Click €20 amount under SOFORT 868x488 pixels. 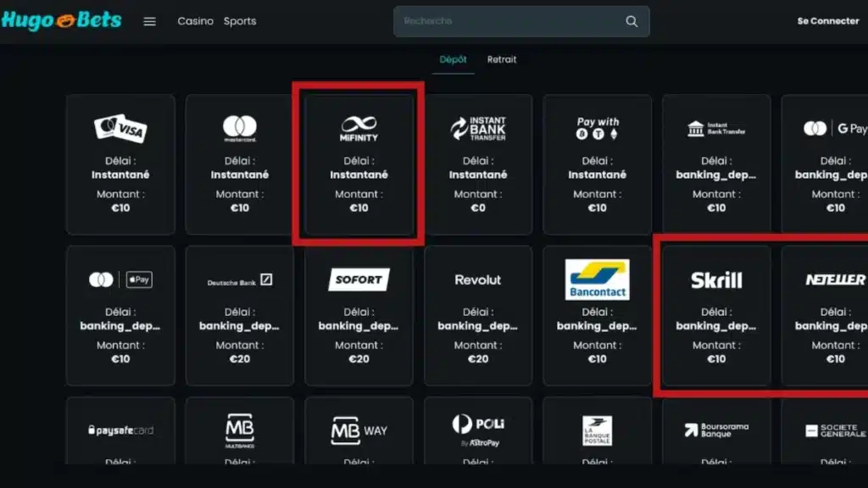(x=359, y=359)
